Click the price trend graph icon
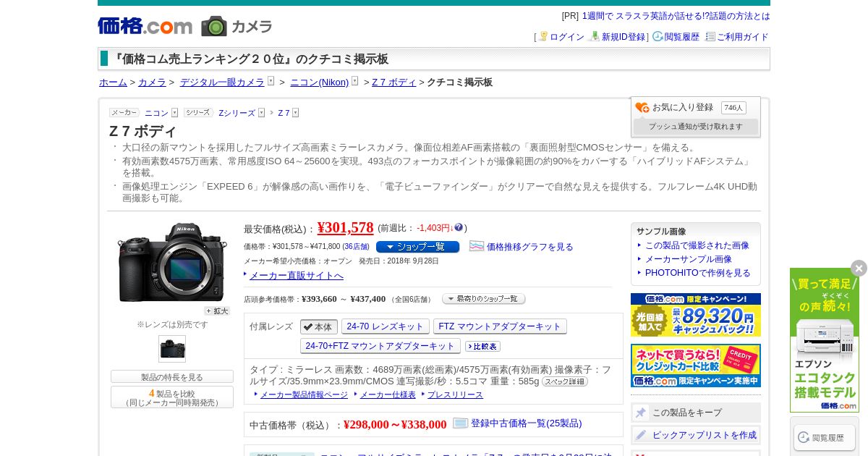This screenshot has width=868, height=456. click(477, 246)
